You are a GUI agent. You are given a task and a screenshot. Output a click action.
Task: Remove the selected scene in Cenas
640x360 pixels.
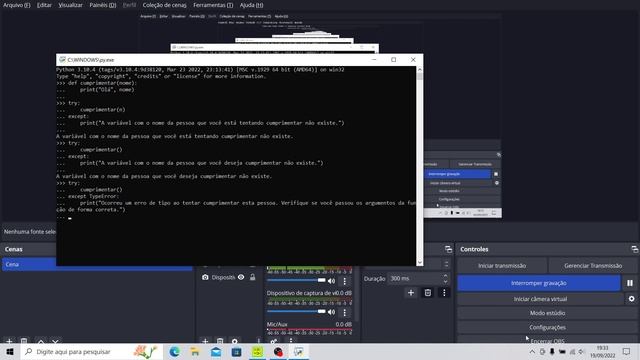[x=24, y=341]
